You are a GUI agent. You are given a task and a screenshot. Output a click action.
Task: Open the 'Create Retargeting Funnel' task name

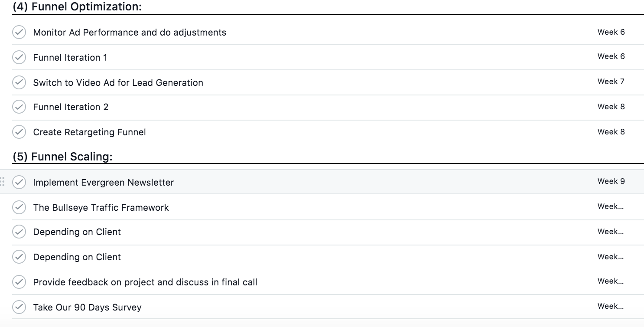89,132
